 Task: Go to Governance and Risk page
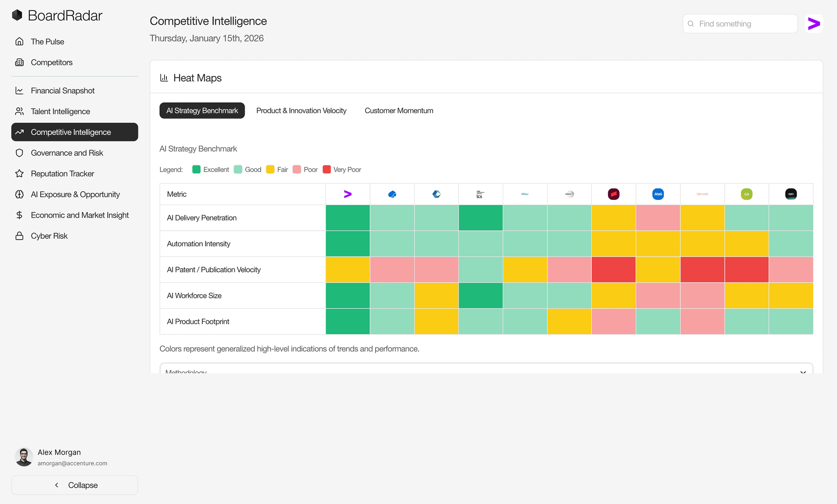(67, 153)
